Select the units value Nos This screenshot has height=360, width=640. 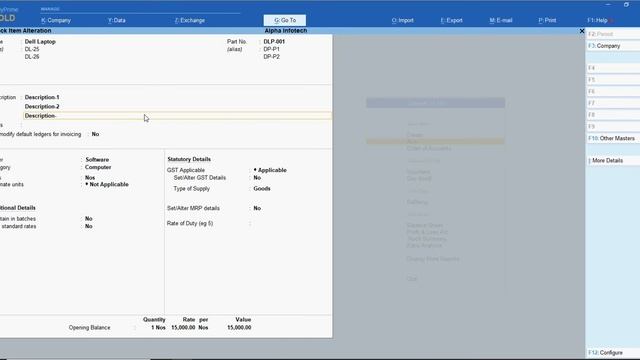tap(90, 178)
